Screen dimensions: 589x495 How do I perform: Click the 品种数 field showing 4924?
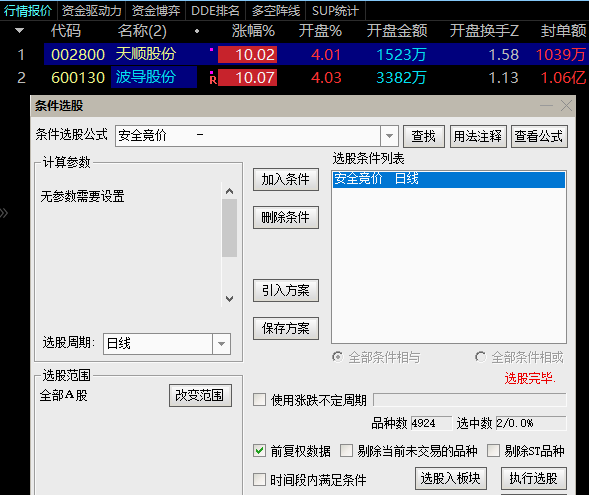click(x=431, y=423)
